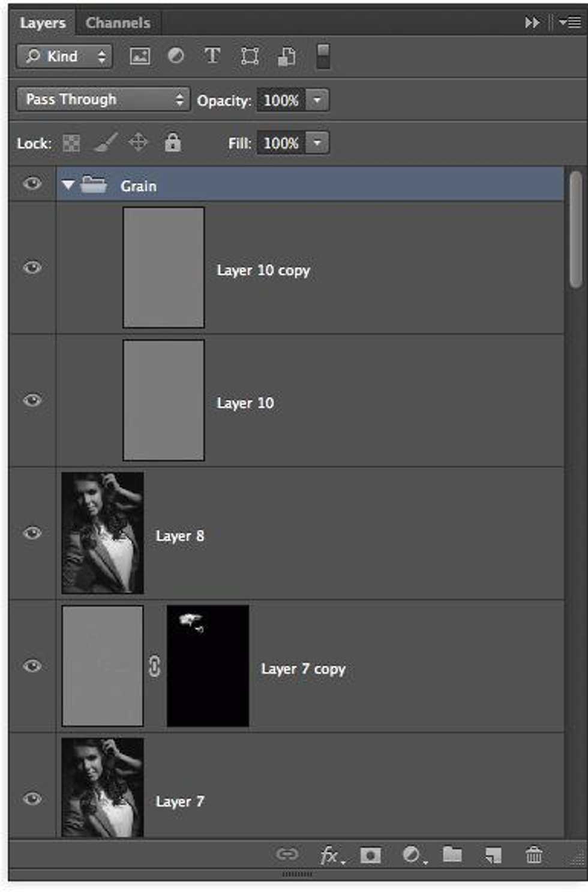Viewport: 588px width, 892px height.
Task: Open the Opacity dropdown arrow
Action: point(317,100)
